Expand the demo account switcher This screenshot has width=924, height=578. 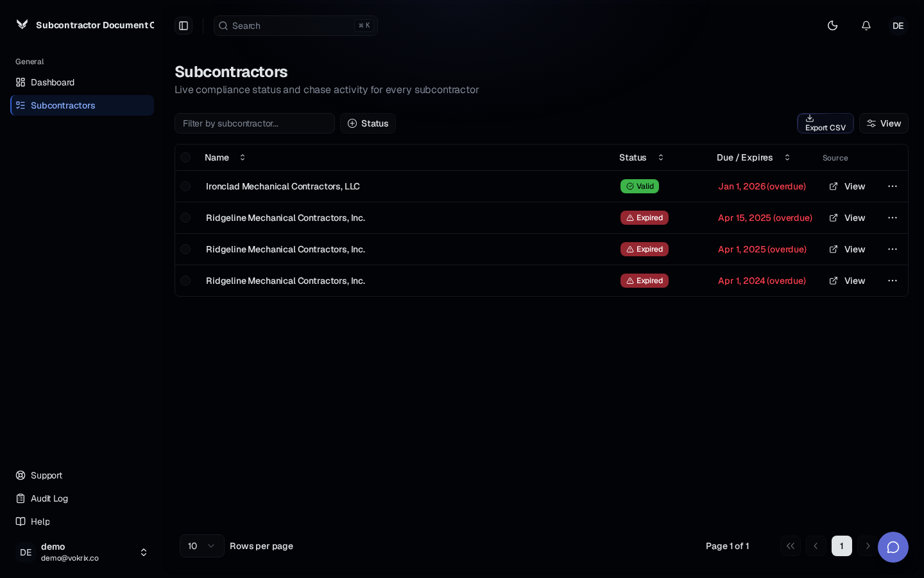pyautogui.click(x=82, y=552)
